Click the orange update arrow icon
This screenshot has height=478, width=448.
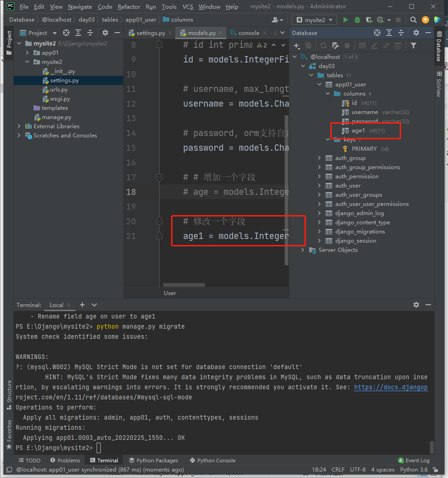coord(425,20)
